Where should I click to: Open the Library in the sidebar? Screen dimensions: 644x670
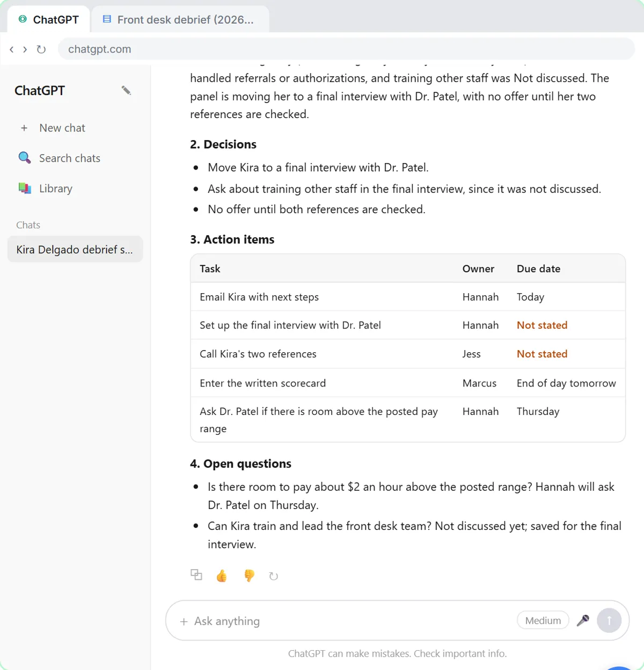point(75,188)
